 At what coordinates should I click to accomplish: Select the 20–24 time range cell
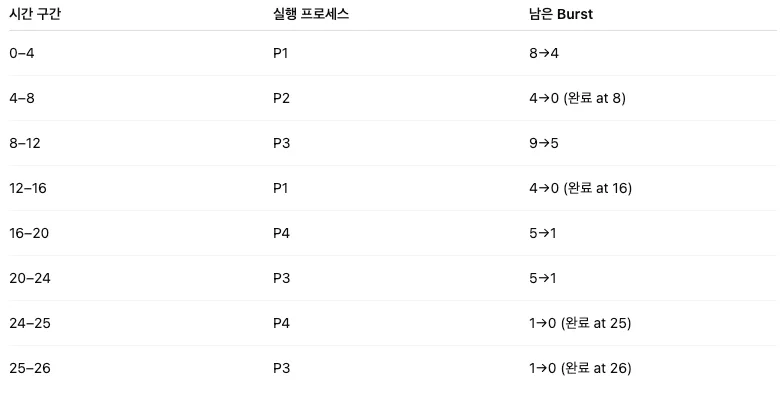[30, 278]
